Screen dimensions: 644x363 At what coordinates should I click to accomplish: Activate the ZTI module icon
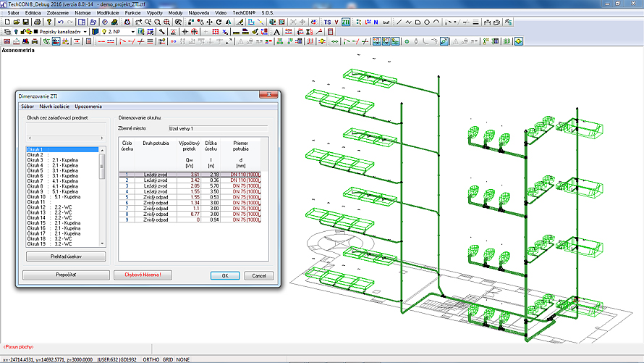tap(347, 22)
